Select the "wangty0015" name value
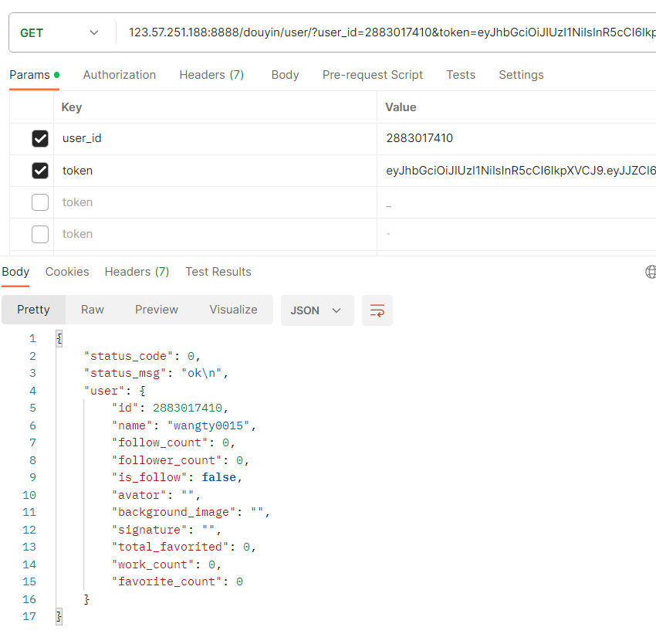Viewport: 656px width, 644px height. coord(208,425)
